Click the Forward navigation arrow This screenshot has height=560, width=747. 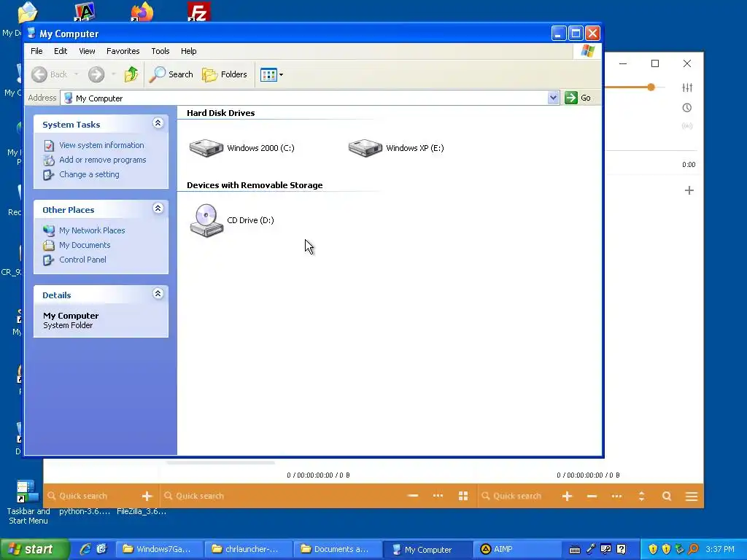click(96, 74)
